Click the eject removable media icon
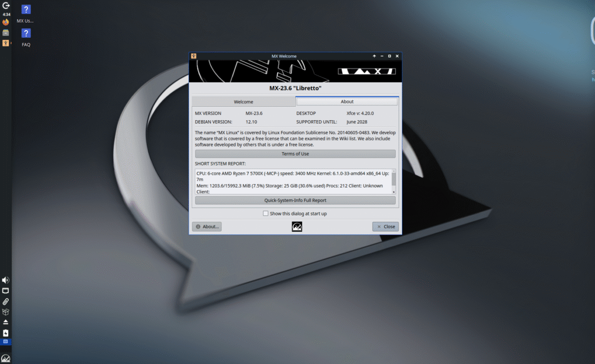The width and height of the screenshot is (595, 364). [x=6, y=322]
